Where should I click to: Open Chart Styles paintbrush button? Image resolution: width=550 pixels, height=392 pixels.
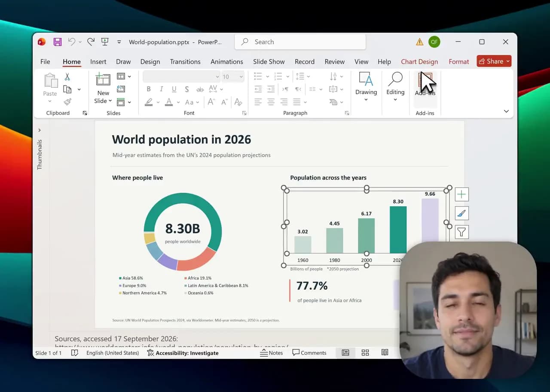(461, 213)
